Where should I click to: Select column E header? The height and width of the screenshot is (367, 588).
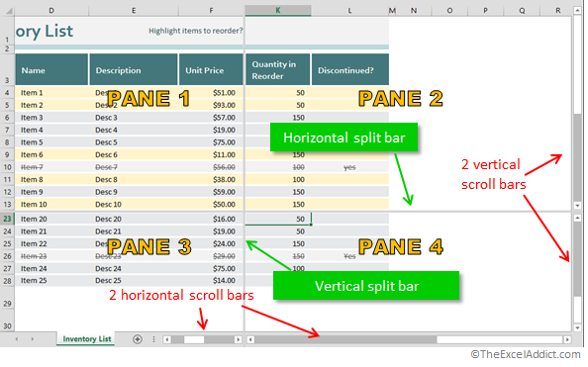(134, 11)
